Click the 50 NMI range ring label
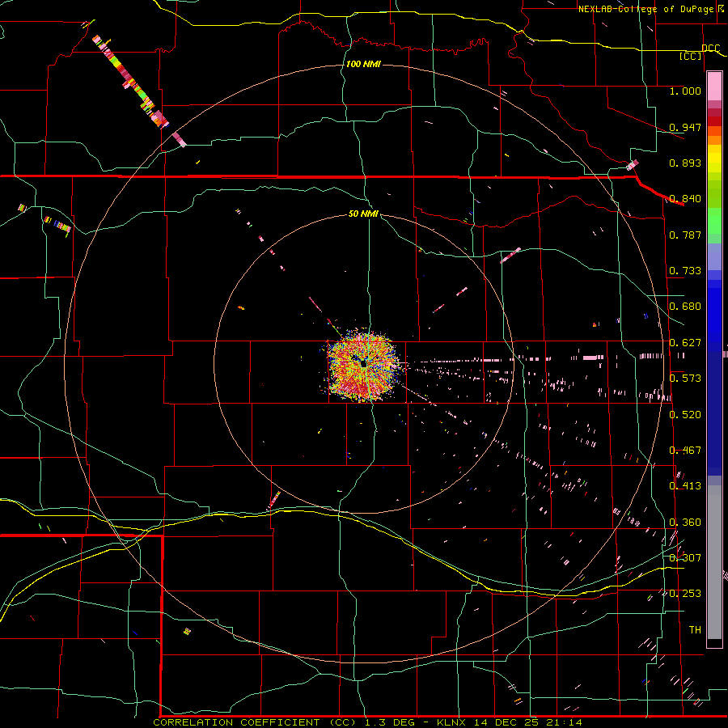 pos(363,214)
